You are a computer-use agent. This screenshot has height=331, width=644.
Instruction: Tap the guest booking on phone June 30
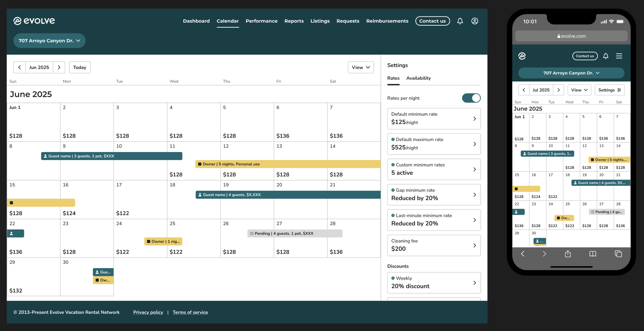point(540,241)
